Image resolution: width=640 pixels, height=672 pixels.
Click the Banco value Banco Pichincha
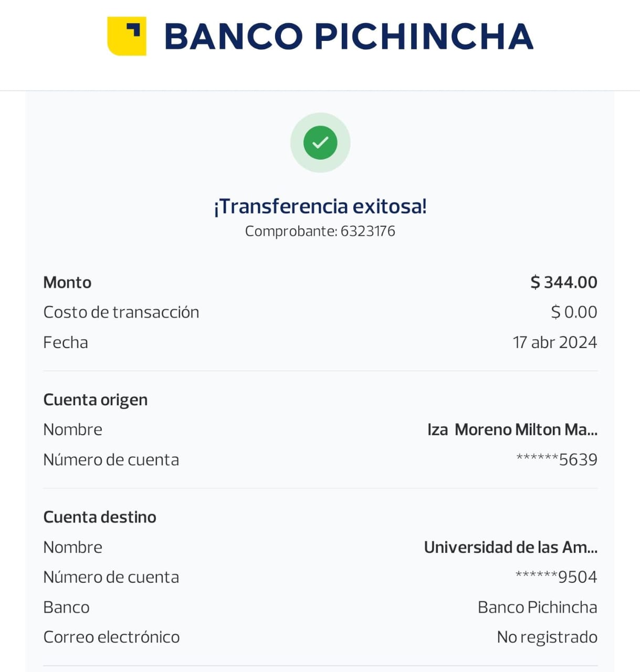(x=537, y=607)
